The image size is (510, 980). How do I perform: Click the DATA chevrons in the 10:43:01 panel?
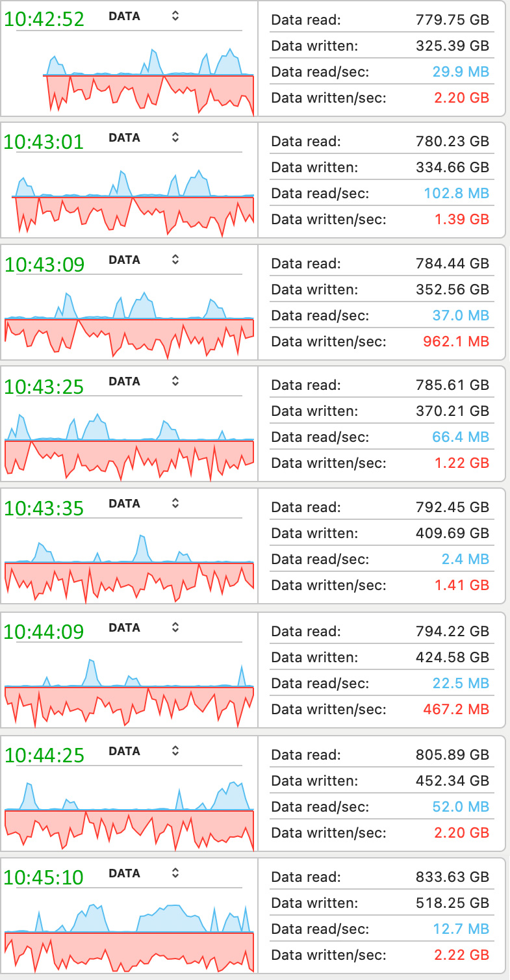click(x=175, y=138)
